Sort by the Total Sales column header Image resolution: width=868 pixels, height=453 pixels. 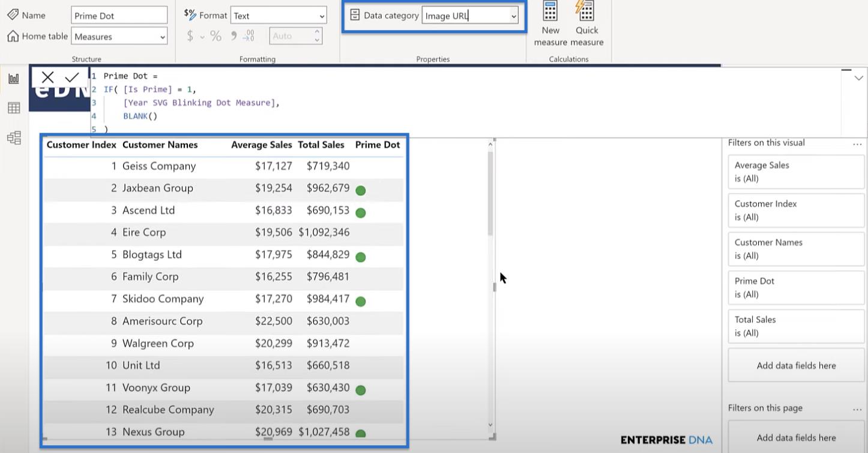[321, 145]
